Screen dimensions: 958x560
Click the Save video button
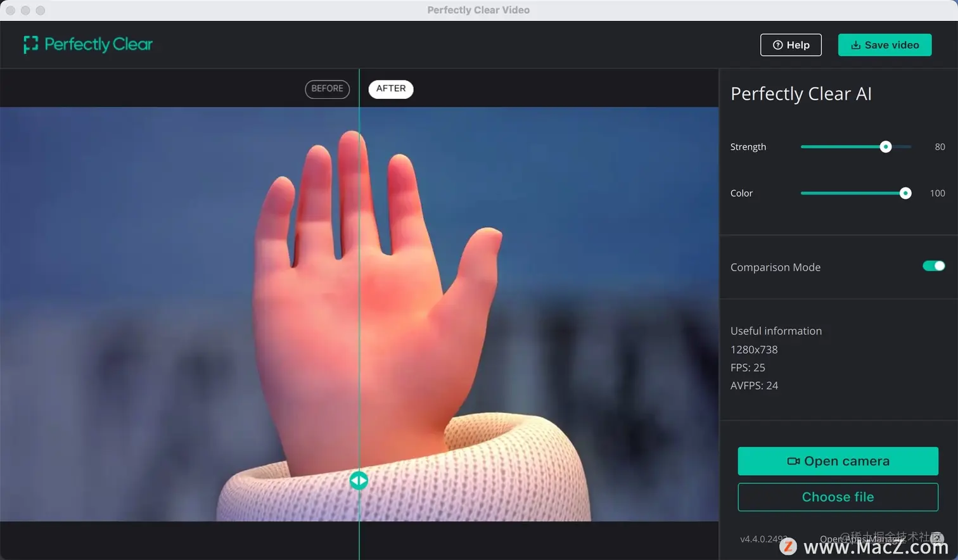point(885,45)
